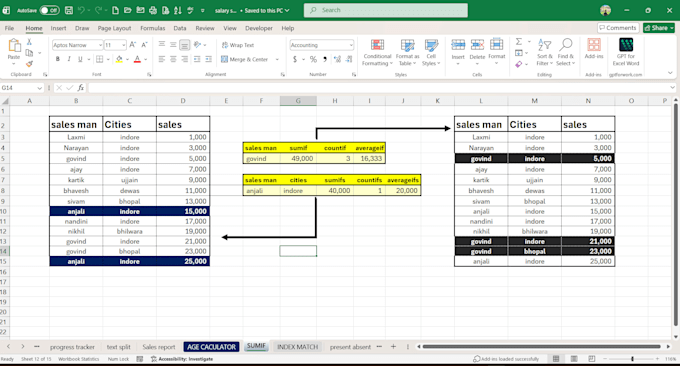
Task: Expand the Accounting number format dropdown
Action: click(x=350, y=45)
